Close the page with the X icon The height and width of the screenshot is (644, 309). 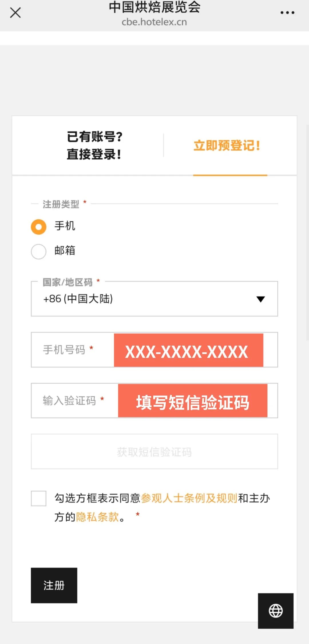tap(15, 13)
